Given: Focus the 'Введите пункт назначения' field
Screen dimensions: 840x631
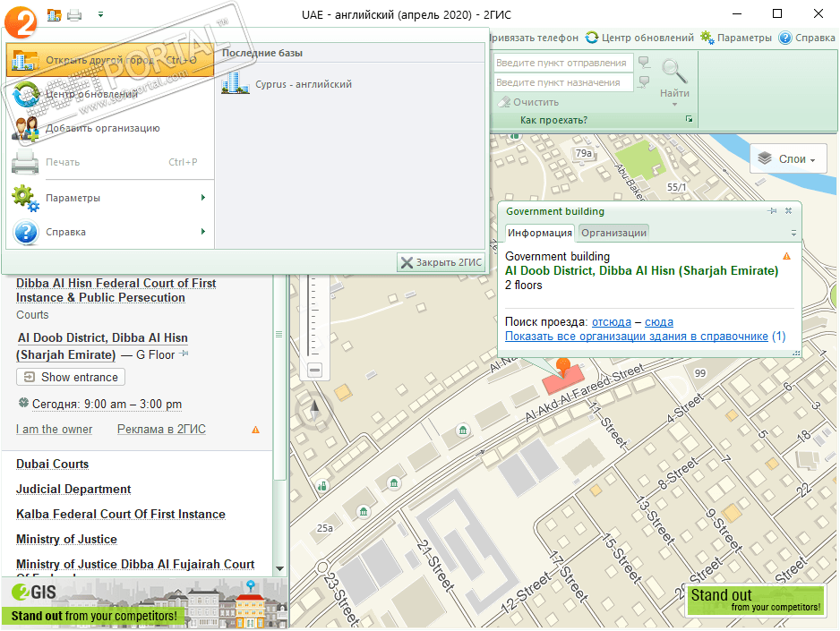Looking at the screenshot, I should click(x=563, y=82).
